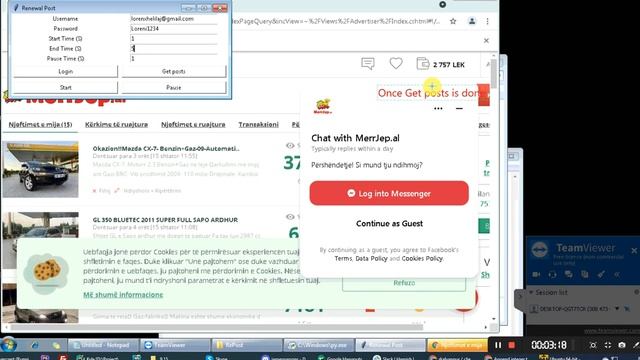This screenshot has width=640, height=360.
Task: Bookmark the page with the star icon
Action: tap(453, 21)
